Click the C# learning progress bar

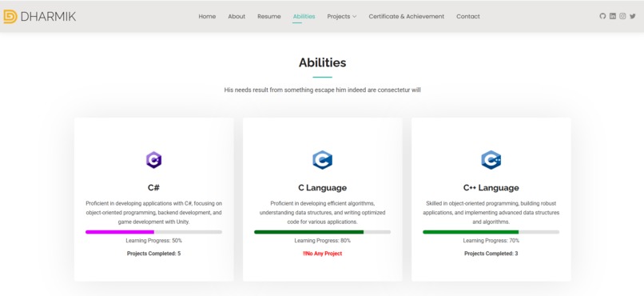(x=153, y=232)
